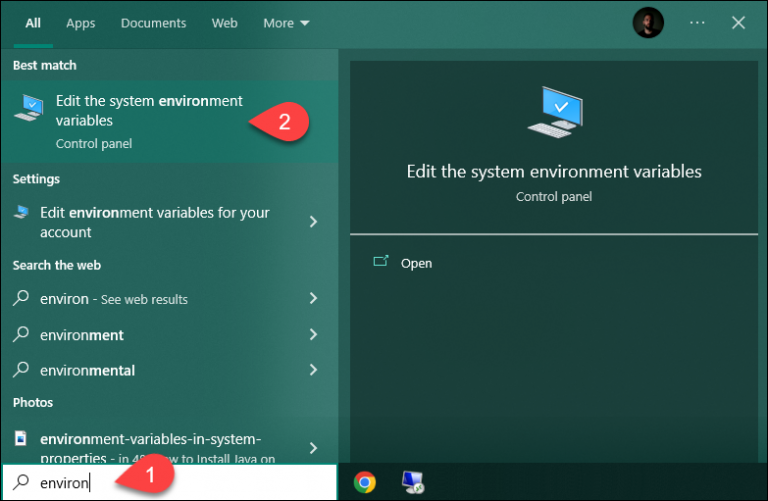The image size is (768, 501).
Task: Click the preview title 'Edit the system environment variables'
Action: point(554,171)
